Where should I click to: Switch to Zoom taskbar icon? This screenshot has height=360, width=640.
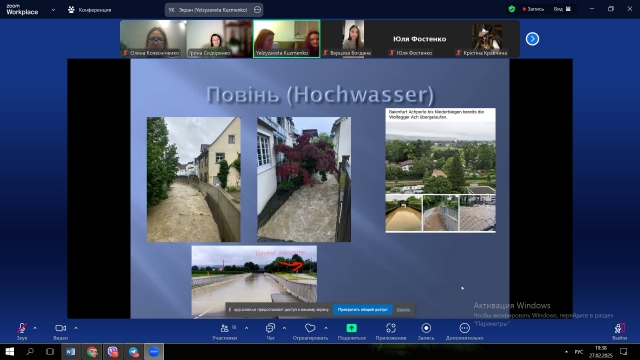[154, 351]
